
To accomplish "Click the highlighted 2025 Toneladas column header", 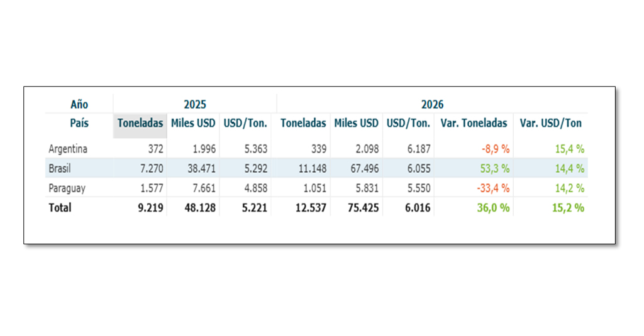I will coord(140,124).
